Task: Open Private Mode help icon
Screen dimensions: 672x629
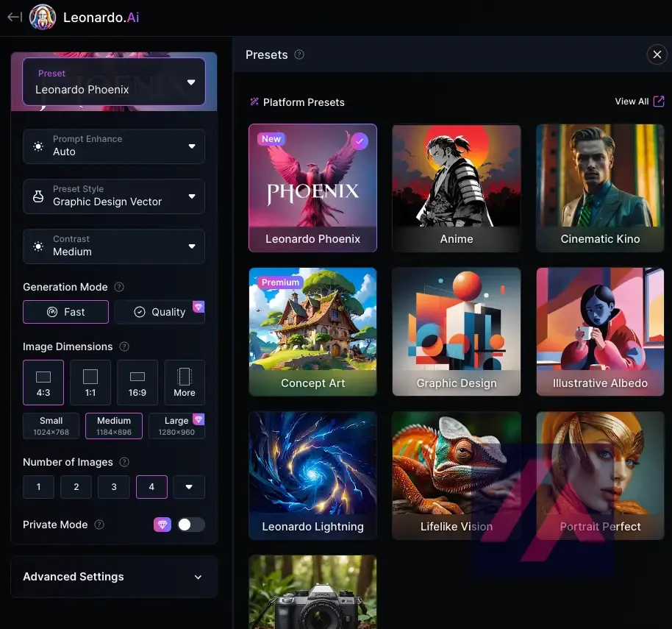Action: tap(99, 525)
